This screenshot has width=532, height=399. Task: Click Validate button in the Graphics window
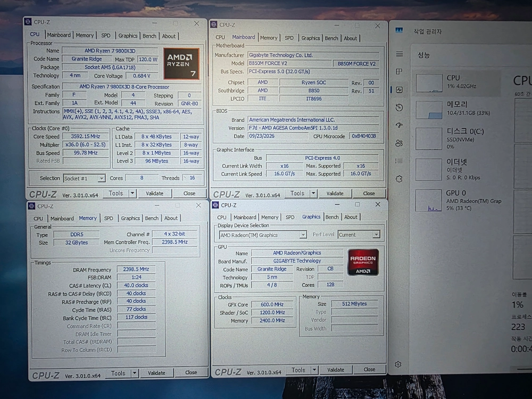click(336, 370)
